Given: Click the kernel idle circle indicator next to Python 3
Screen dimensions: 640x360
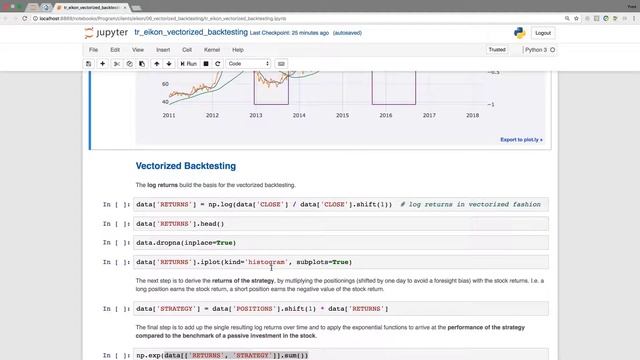Looking at the screenshot, I should tap(553, 50).
